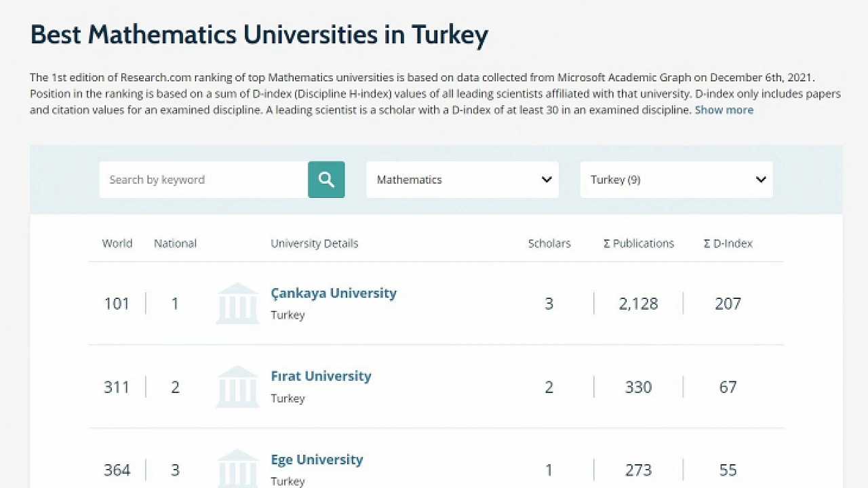
Task: Click the Σ D-Index column header
Action: (728, 243)
